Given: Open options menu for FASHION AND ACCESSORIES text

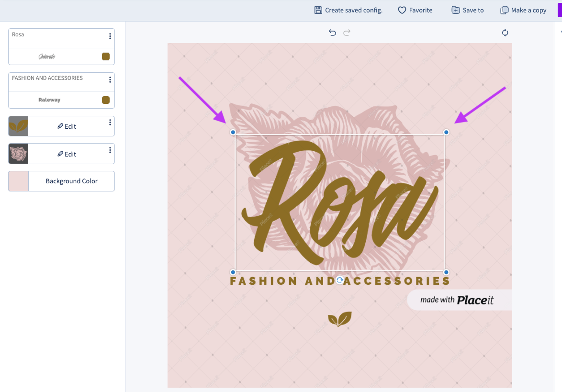Looking at the screenshot, I should coord(110,80).
